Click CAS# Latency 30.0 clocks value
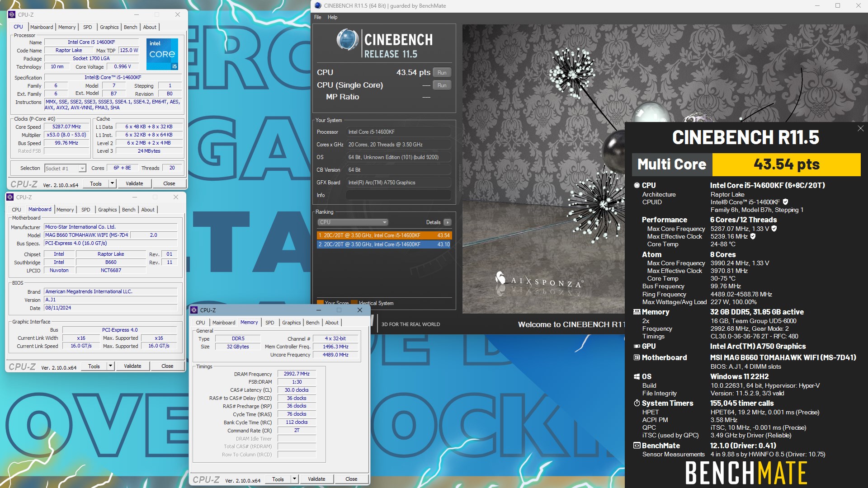 297,390
